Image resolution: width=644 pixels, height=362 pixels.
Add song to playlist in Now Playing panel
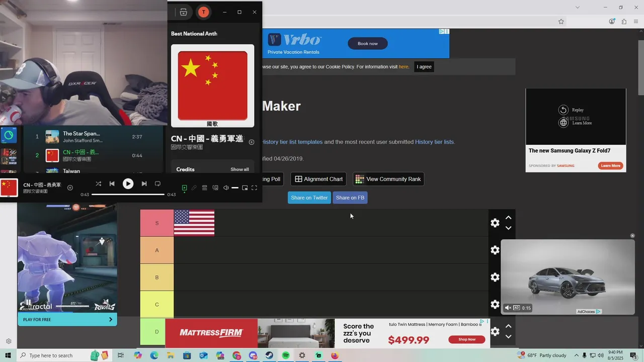pyautogui.click(x=252, y=142)
